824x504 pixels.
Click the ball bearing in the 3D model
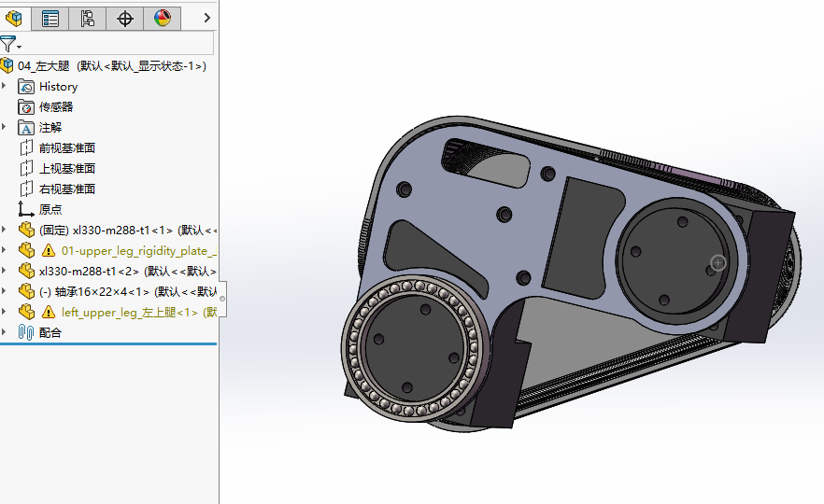pyautogui.click(x=415, y=349)
